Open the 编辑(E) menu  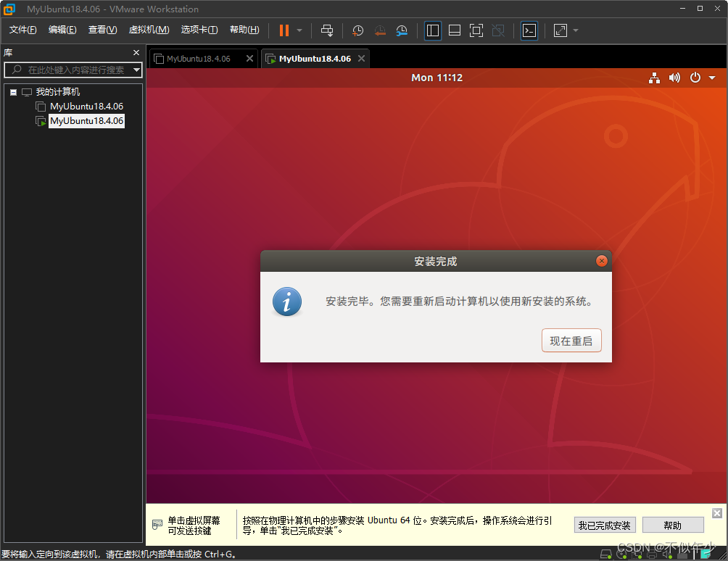(x=62, y=30)
